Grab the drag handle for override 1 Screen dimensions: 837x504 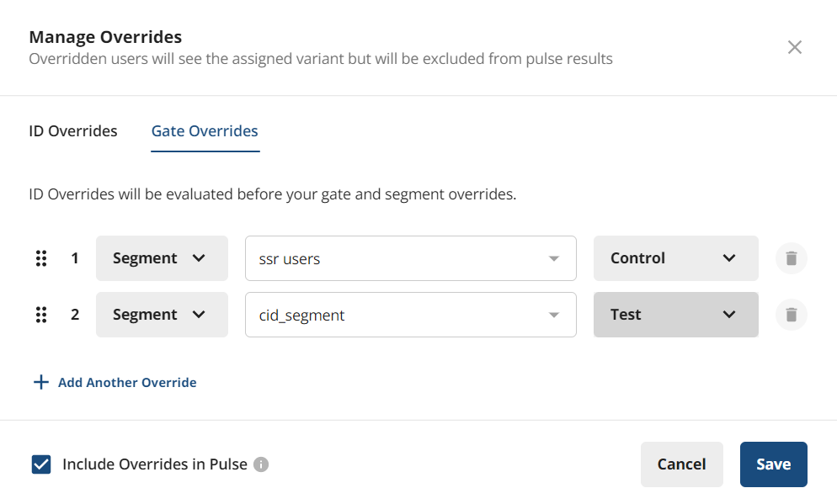pos(41,258)
